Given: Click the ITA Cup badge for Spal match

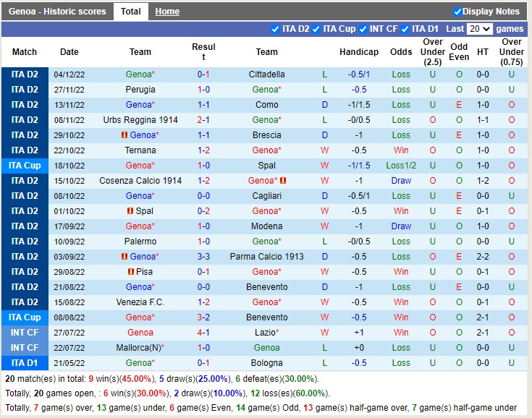Looking at the screenshot, I should pyautogui.click(x=25, y=166).
